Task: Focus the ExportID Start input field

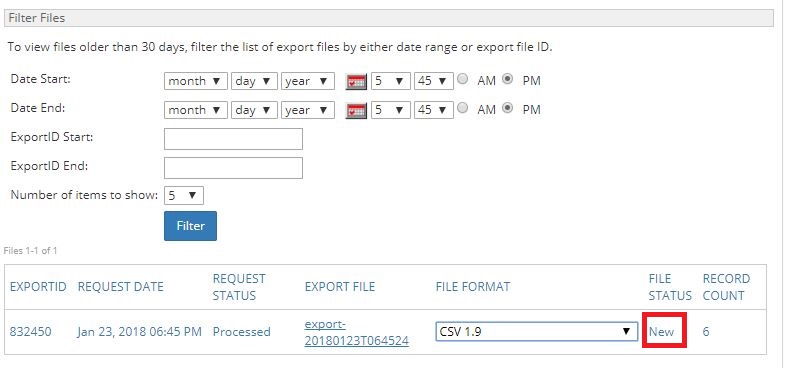Action: pyautogui.click(x=233, y=139)
